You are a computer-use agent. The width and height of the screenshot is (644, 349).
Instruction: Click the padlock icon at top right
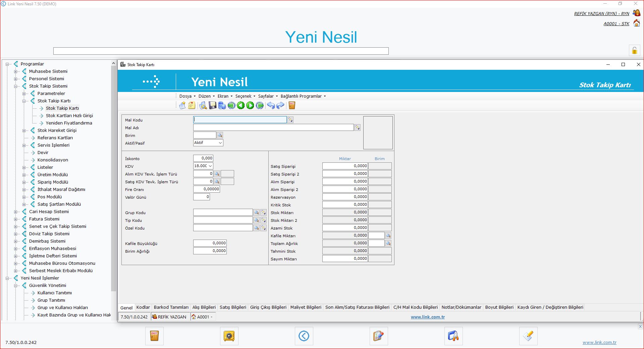coord(634,50)
